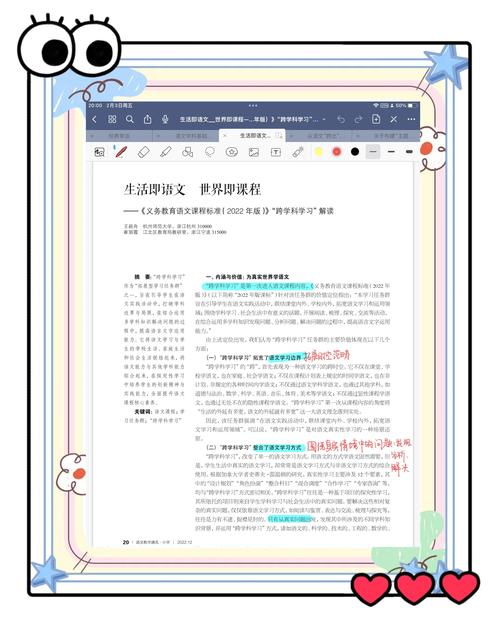
Task: Expand the document title dropdown
Action: pos(324,119)
